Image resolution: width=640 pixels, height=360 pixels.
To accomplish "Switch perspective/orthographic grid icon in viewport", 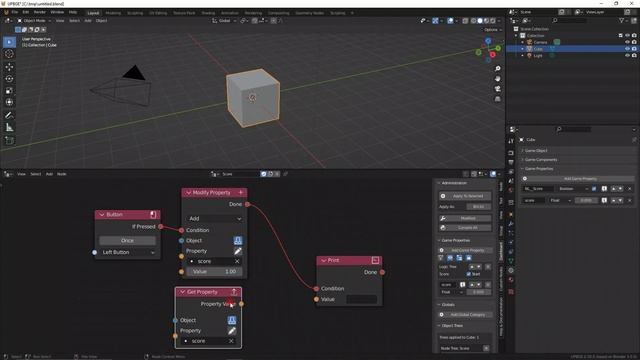I will pos(497,99).
